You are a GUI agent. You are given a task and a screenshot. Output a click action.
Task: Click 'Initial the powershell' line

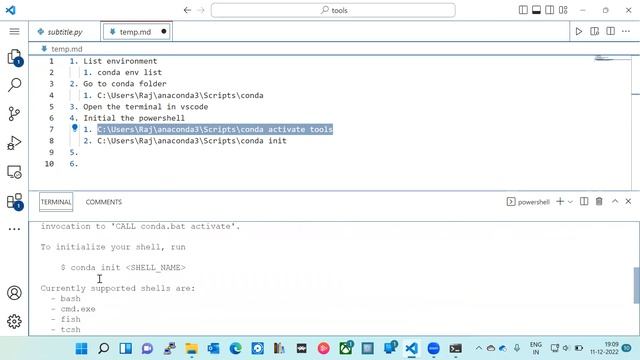[x=134, y=118]
